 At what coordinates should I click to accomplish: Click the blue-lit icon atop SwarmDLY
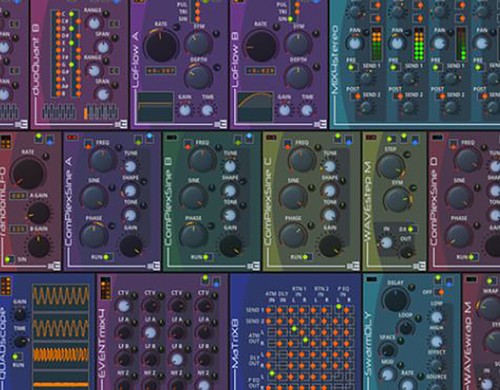pyautogui.click(x=449, y=282)
